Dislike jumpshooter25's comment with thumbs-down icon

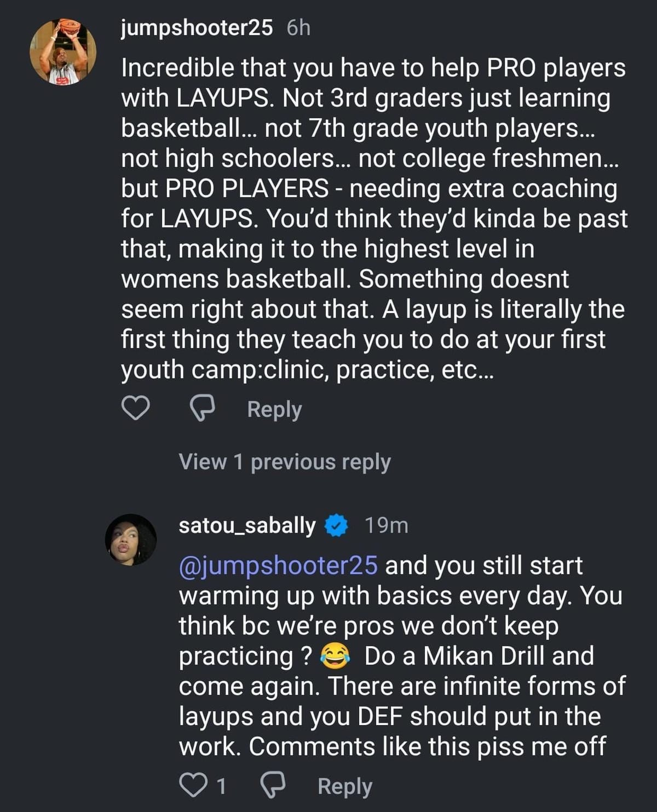pyautogui.click(x=202, y=409)
